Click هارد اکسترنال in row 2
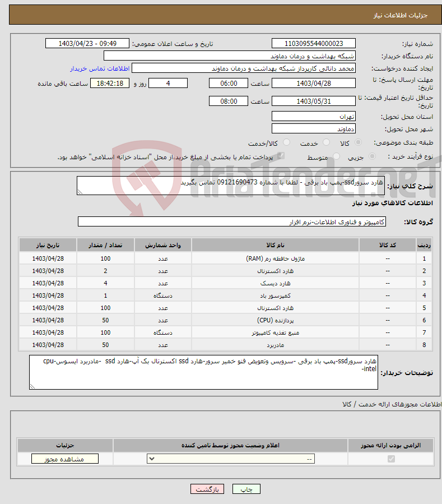 pos(275,271)
